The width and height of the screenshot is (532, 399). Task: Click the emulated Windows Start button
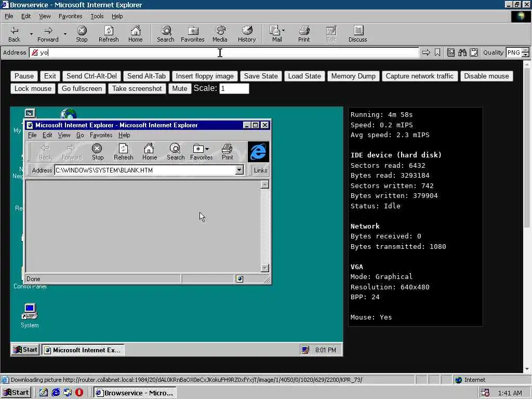pyautogui.click(x=25, y=350)
